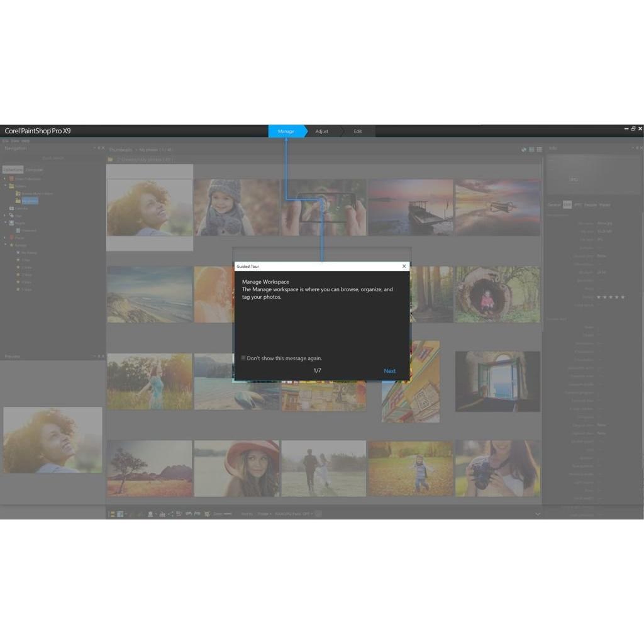This screenshot has width=644, height=644.
Task: Switch to the Computer tab in Navigation
Action: tap(34, 170)
